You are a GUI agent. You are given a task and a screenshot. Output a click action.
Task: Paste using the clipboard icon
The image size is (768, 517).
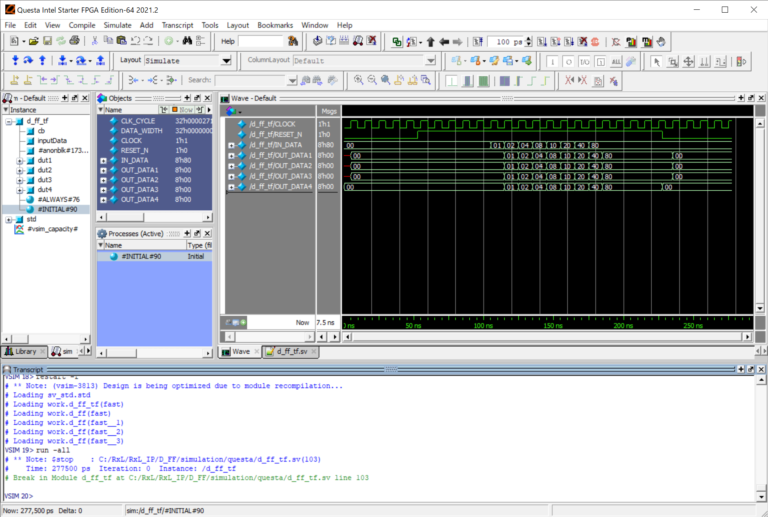121,41
